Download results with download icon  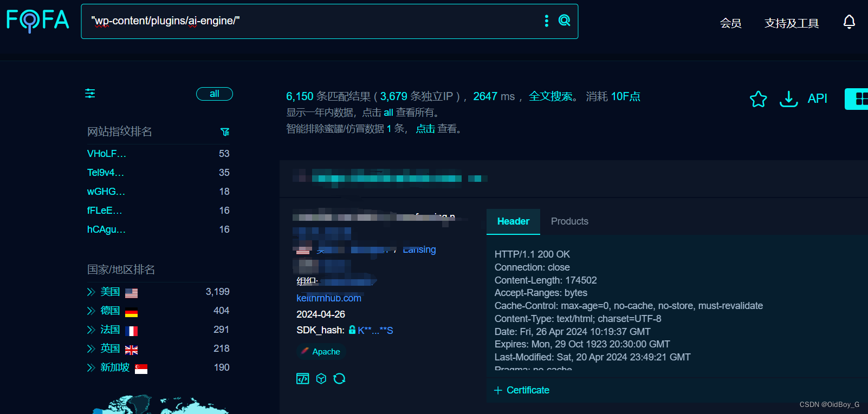[x=788, y=98]
